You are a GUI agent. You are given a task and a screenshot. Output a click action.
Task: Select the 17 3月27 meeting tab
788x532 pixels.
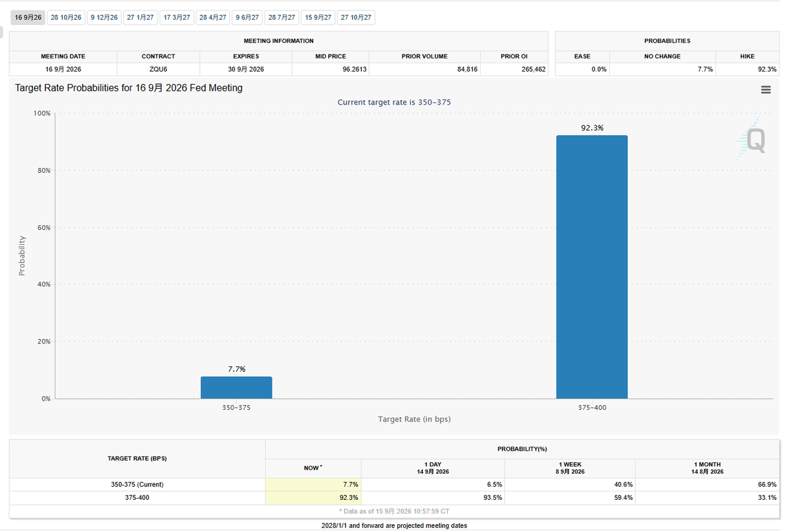[177, 17]
